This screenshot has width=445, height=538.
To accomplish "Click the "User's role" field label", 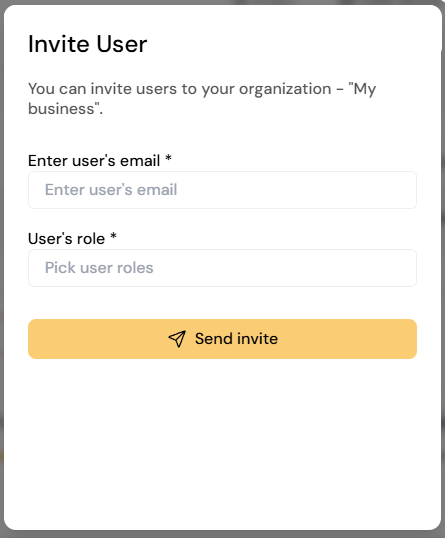I will point(66,238).
